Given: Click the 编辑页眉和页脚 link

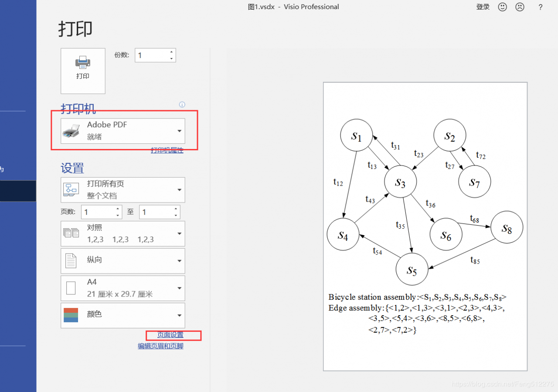Looking at the screenshot, I should tap(160, 346).
